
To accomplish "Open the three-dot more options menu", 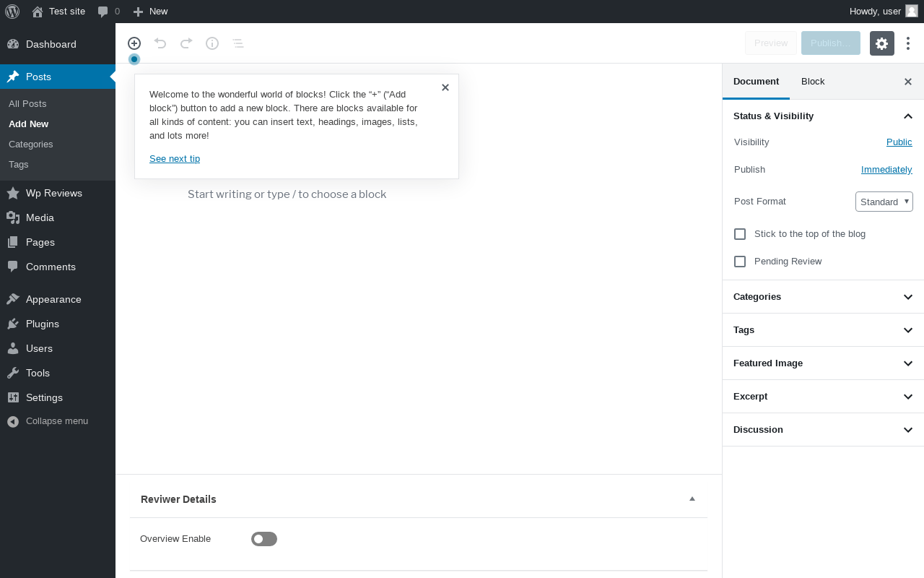I will pos(908,43).
